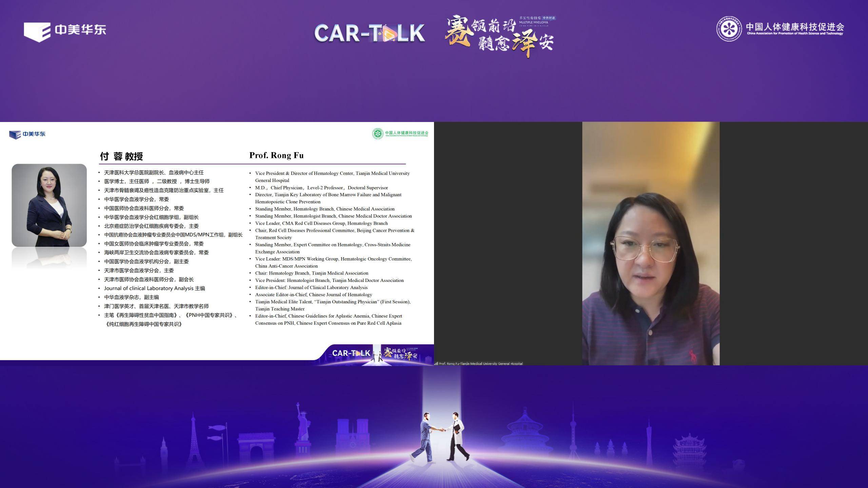This screenshot has height=488, width=868.
Task: Click the CAR-TALK title logo at top
Action: tap(369, 33)
